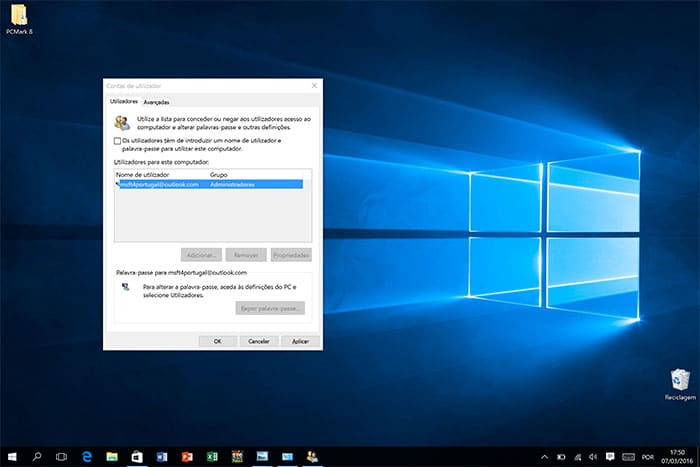Select the Reciclagem recycle bin icon
Viewport: 700px width, 467px height.
pos(680,384)
